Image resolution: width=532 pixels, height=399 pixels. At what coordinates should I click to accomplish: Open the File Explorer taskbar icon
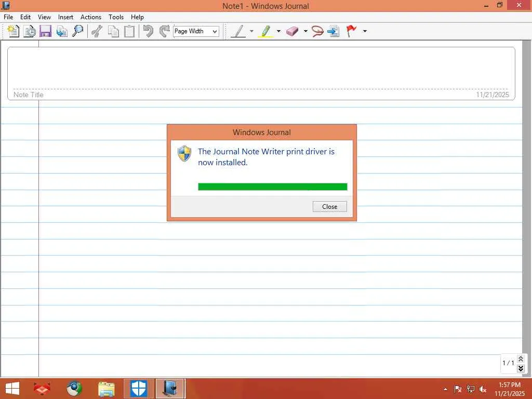107,389
